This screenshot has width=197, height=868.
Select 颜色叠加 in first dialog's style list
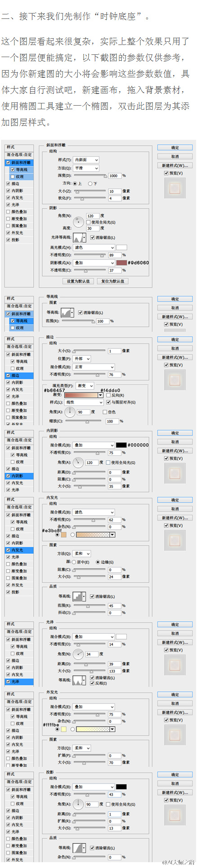(x=19, y=212)
